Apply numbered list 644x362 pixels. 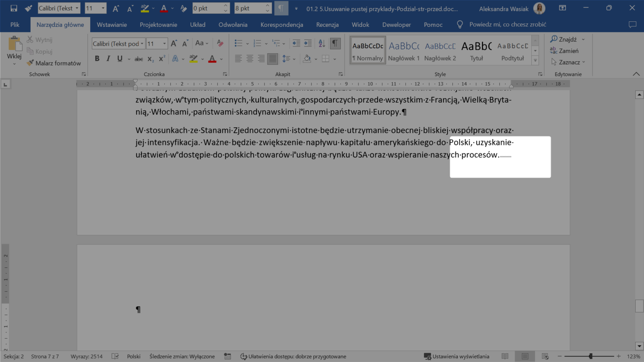[x=257, y=43]
